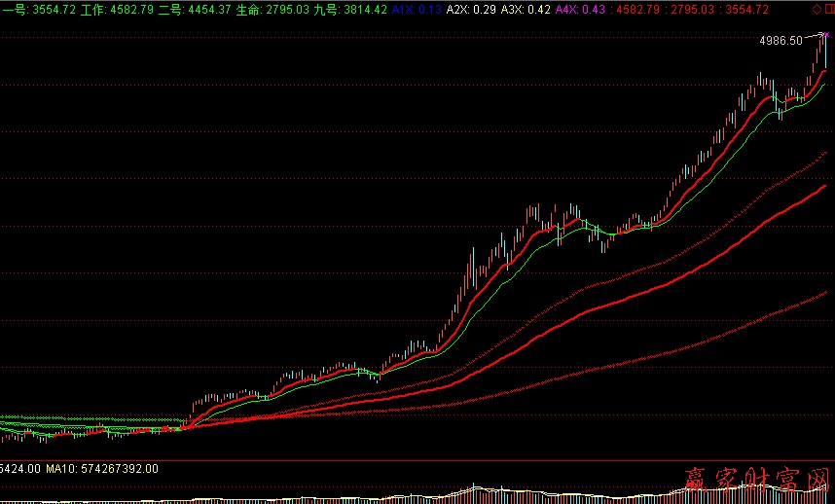Select the 一号 3554.72 indicator label

[38, 9]
